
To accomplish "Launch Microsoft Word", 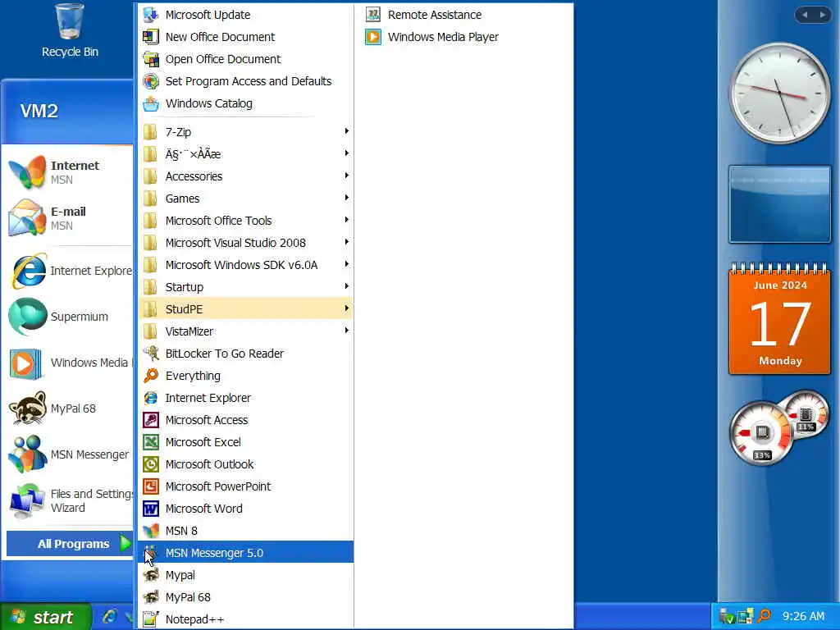I will (x=246, y=509).
